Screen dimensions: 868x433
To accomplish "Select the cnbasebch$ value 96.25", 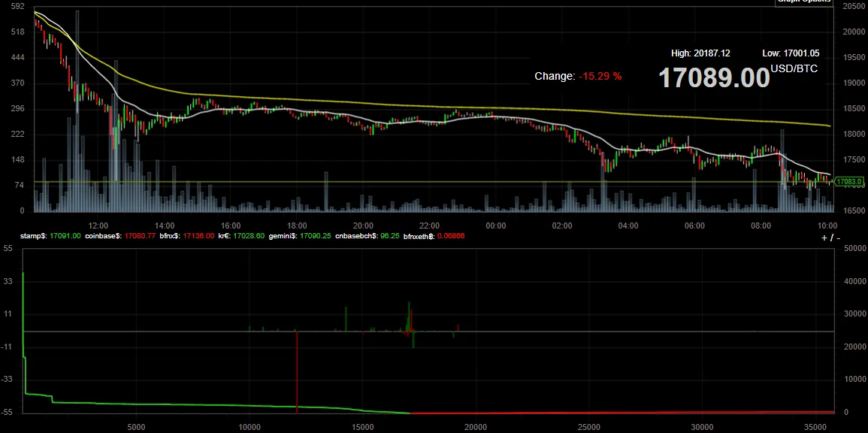I will [390, 236].
